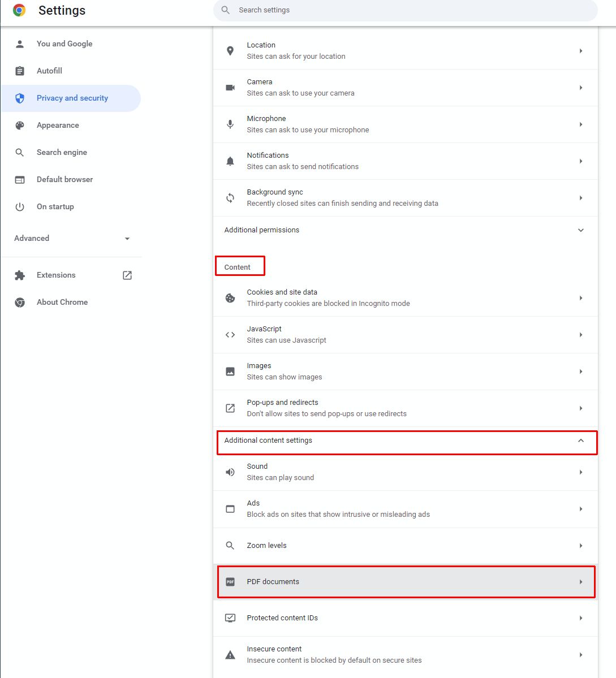Expand the Additional permissions section
This screenshot has height=678, width=616.
(x=580, y=230)
